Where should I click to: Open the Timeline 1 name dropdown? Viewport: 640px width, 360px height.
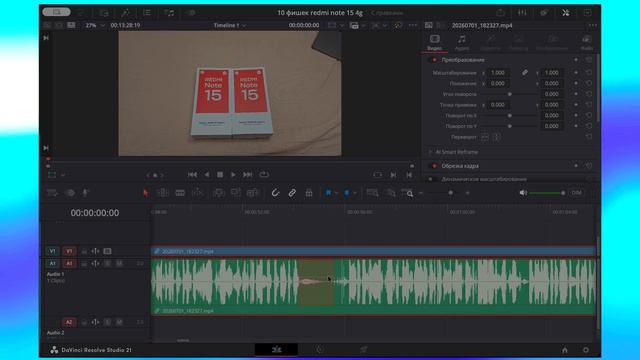230,25
